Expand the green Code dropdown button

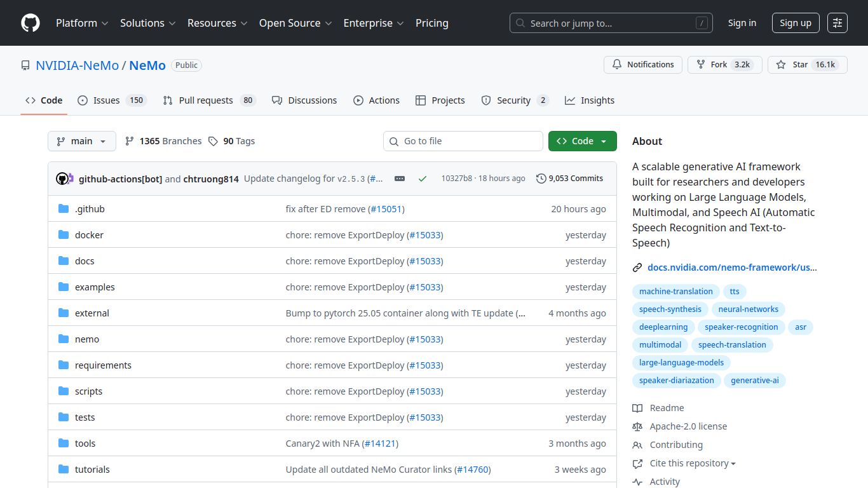click(x=582, y=141)
